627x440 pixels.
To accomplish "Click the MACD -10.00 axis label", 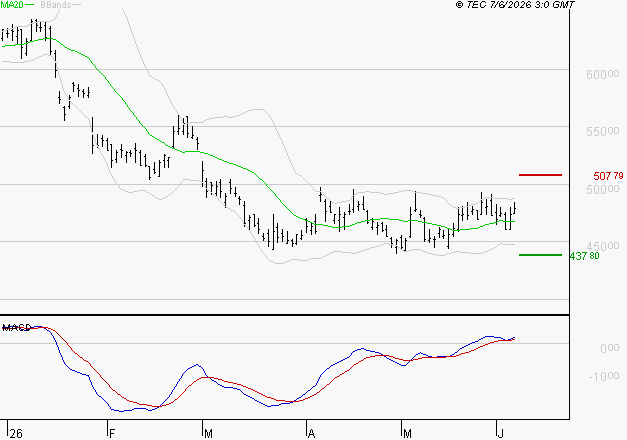I will point(604,376).
